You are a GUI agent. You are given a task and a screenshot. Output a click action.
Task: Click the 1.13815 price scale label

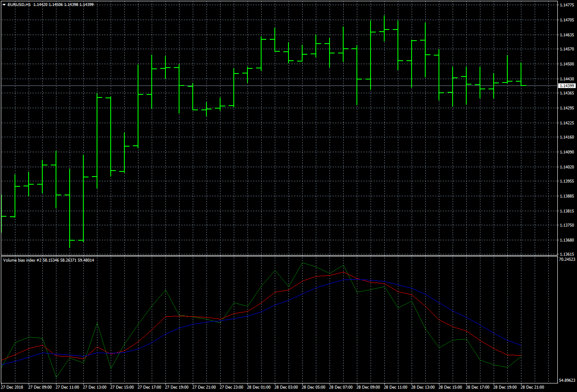tap(566, 211)
